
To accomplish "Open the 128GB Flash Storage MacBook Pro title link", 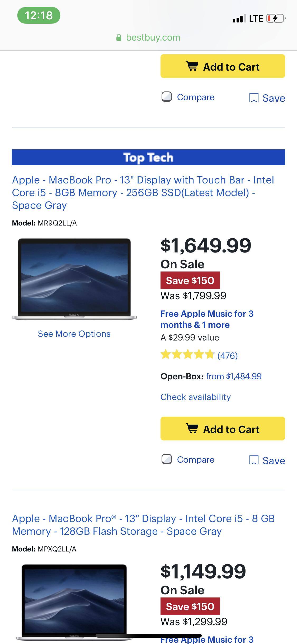I will (143, 525).
